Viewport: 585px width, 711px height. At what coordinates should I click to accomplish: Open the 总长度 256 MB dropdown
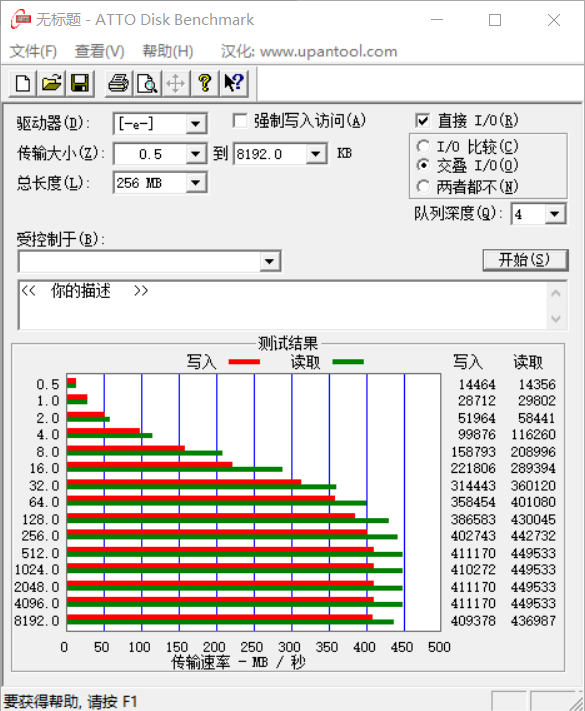tap(195, 183)
